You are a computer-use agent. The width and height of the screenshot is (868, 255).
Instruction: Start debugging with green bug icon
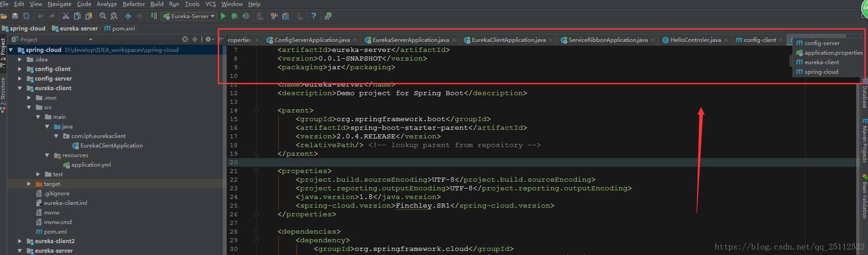(x=235, y=16)
